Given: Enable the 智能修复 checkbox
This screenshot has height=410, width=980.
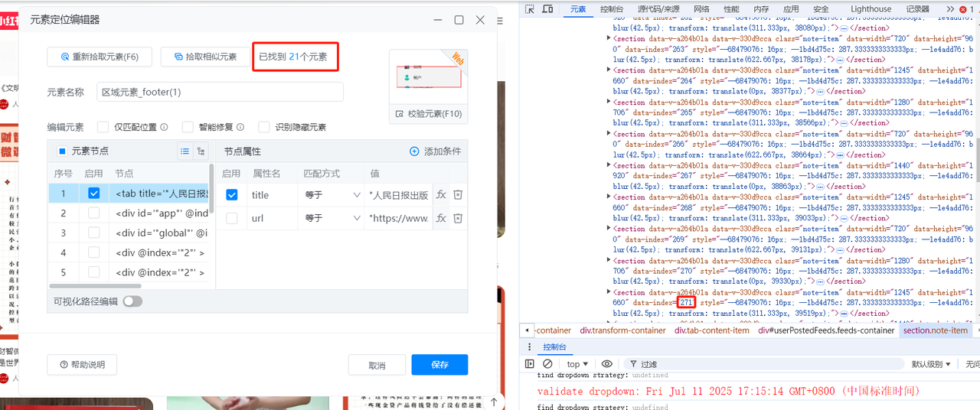Looking at the screenshot, I should coord(188,127).
